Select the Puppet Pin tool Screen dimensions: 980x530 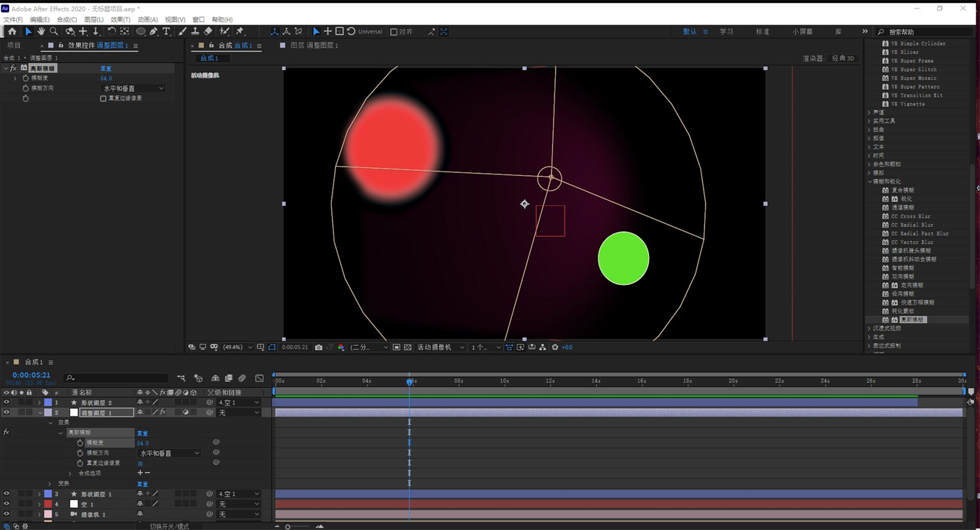pos(240,32)
